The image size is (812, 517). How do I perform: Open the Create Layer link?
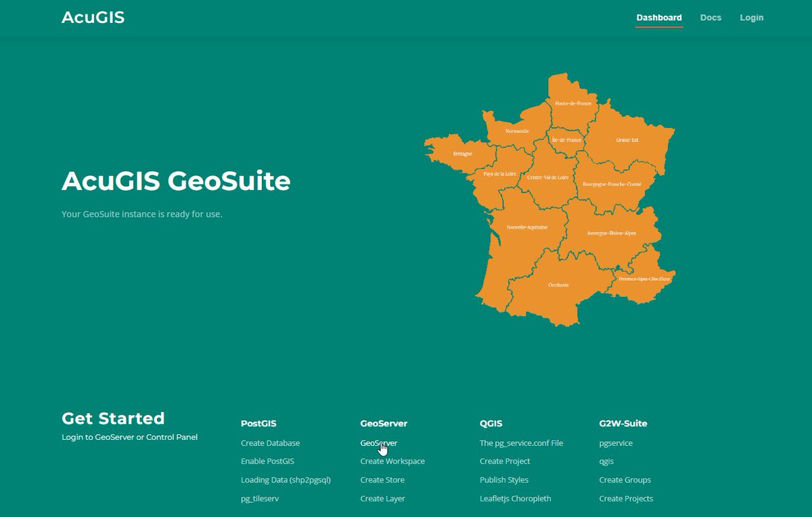(x=382, y=499)
